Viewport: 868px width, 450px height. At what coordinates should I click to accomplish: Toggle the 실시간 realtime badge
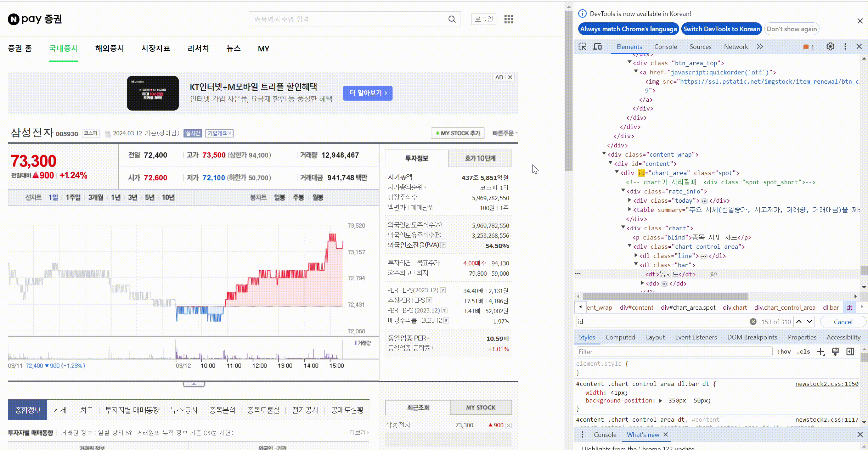[x=193, y=133]
